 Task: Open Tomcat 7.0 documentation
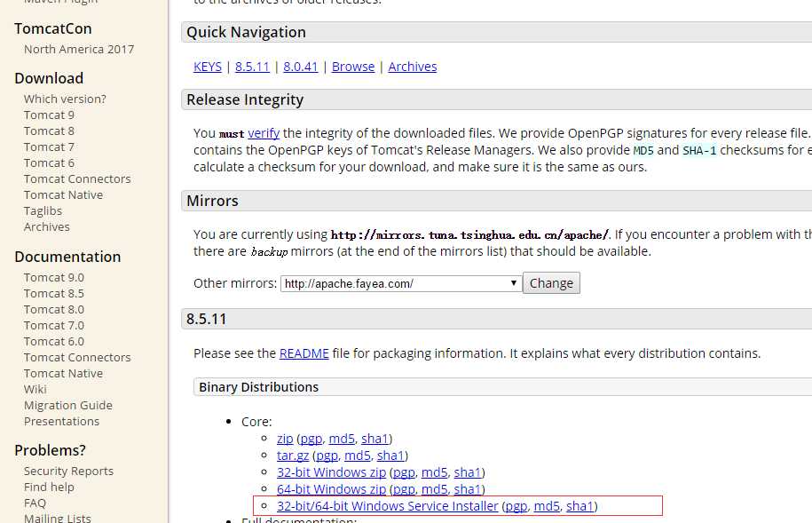(54, 326)
